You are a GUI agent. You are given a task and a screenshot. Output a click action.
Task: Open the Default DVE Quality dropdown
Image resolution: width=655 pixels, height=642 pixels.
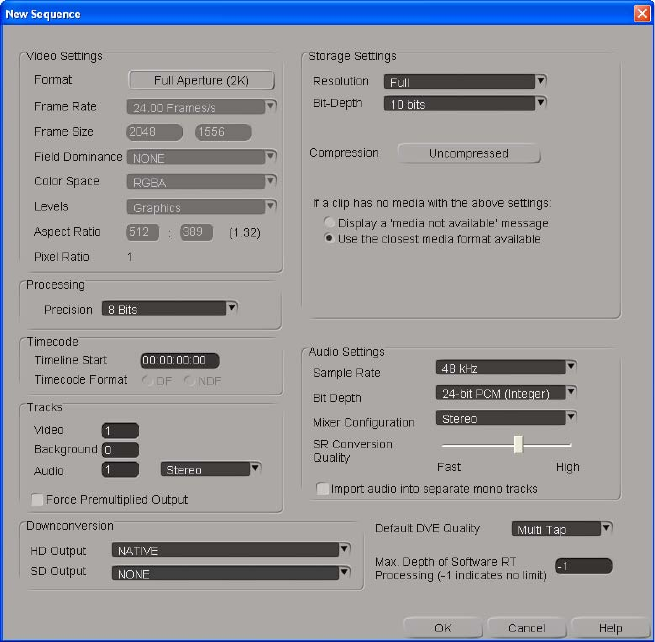(562, 529)
